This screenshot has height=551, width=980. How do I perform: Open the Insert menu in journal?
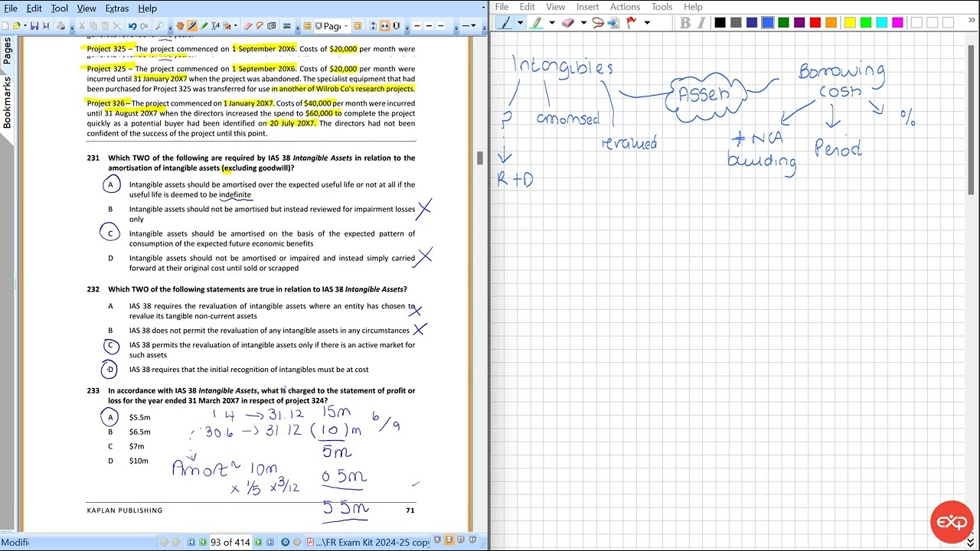pos(587,7)
